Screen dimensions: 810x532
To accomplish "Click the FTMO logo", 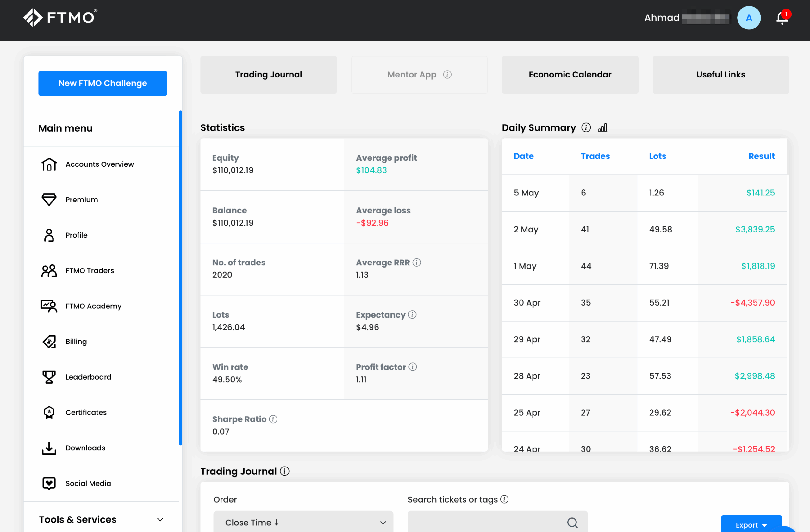I will click(60, 17).
